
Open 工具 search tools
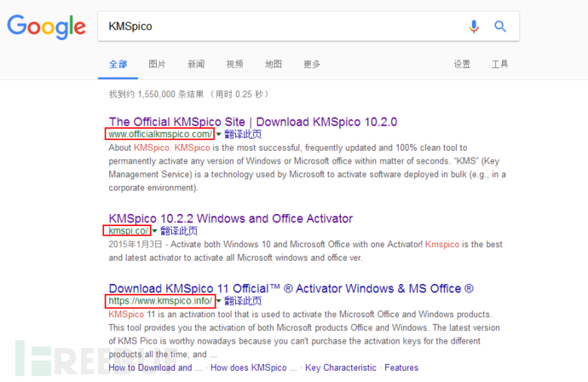(500, 64)
